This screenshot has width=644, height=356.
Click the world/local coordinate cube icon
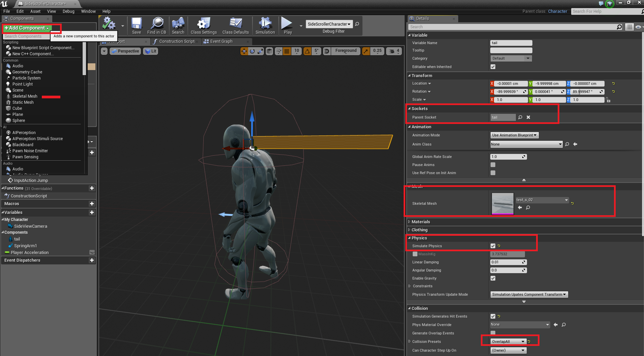269,51
